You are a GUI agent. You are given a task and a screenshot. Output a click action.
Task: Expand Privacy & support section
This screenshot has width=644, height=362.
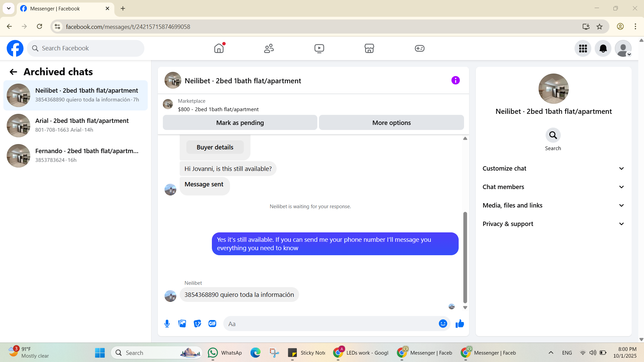pyautogui.click(x=553, y=224)
